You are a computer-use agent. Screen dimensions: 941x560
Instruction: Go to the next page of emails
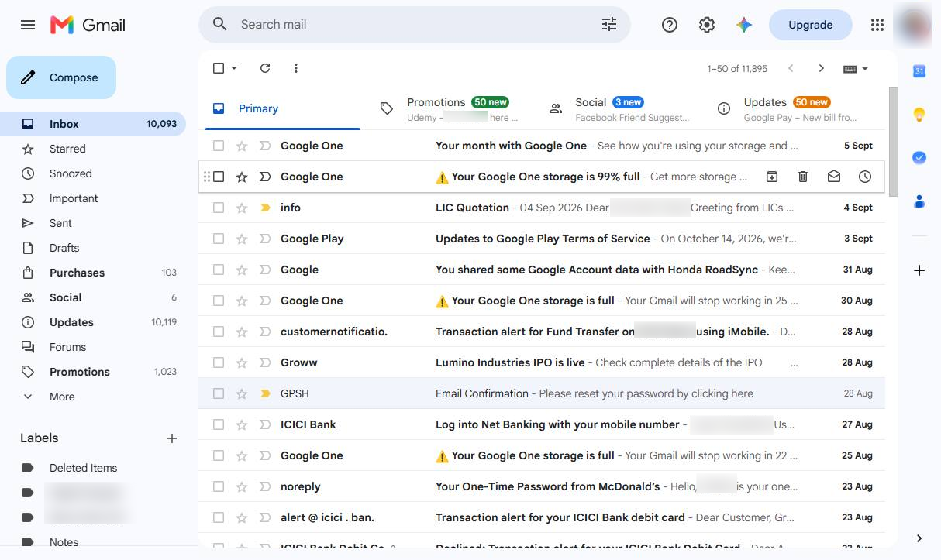(822, 68)
